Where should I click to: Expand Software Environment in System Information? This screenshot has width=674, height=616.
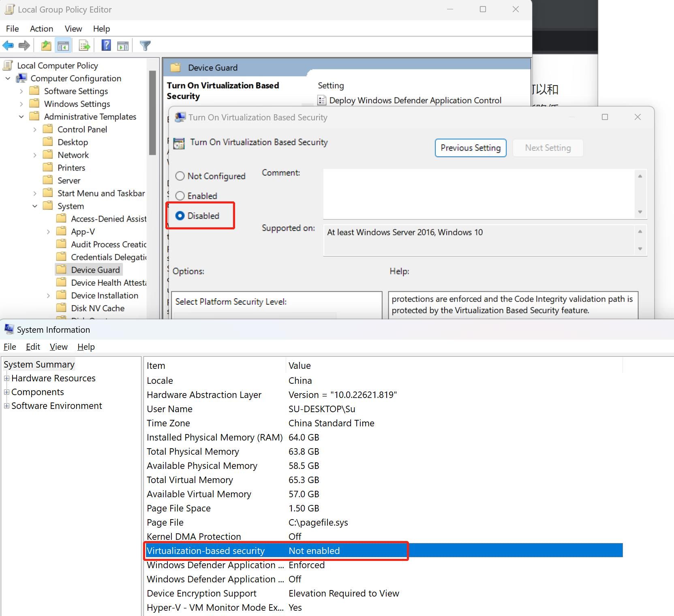[6, 406]
